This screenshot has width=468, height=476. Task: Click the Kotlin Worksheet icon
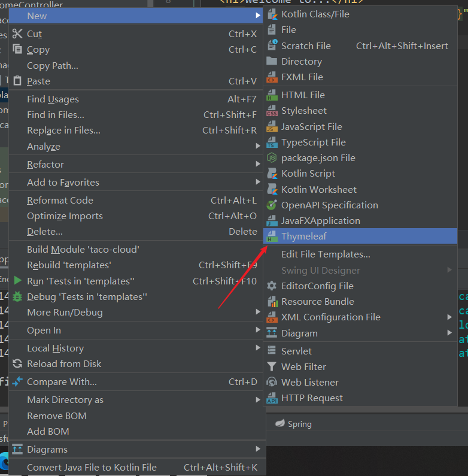(x=272, y=189)
